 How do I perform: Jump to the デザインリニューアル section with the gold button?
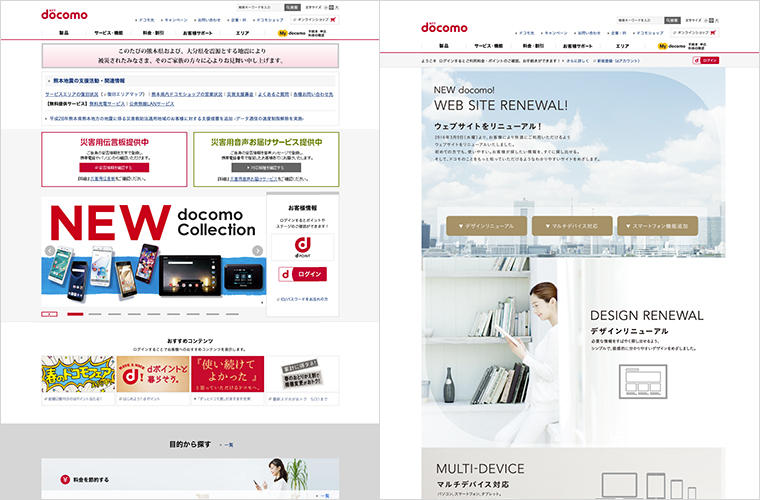(x=487, y=226)
